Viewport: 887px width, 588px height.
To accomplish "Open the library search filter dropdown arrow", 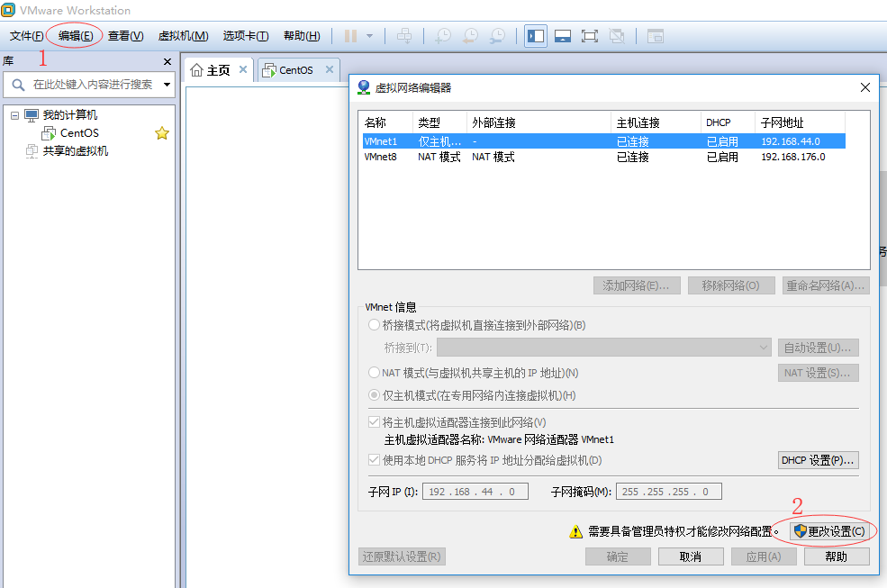I will (x=167, y=85).
